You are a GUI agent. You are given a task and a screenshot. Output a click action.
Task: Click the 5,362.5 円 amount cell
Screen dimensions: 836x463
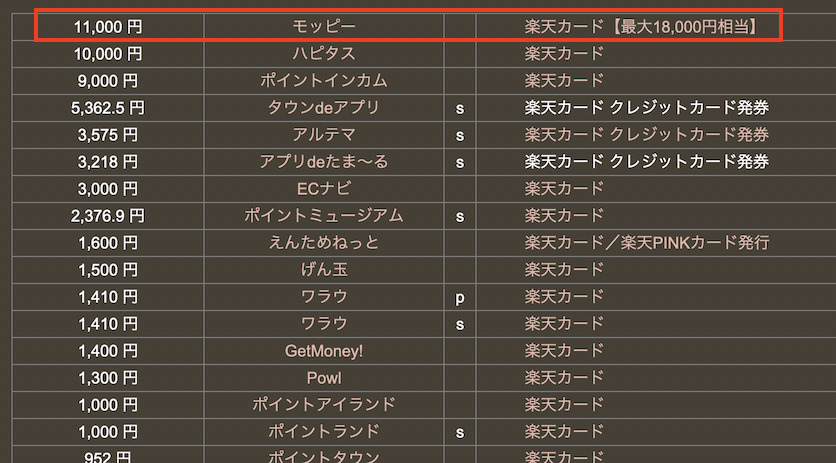(x=107, y=107)
